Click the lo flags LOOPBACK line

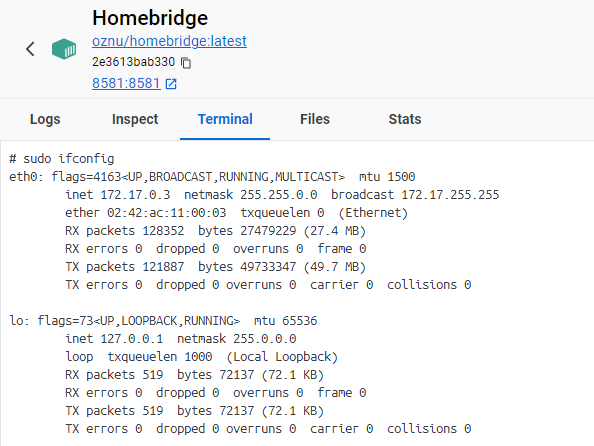pos(163,321)
